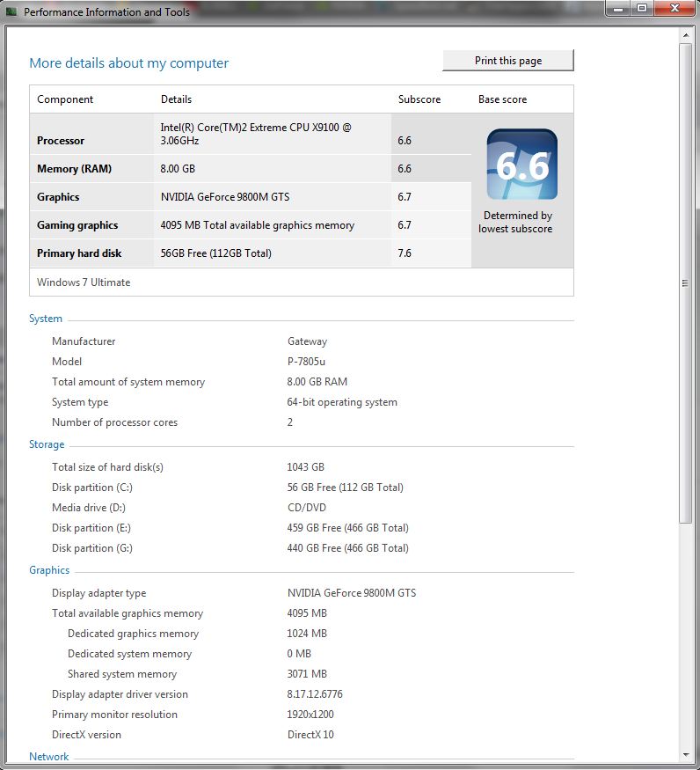Click '56GB Free (112GB Total)' cell
This screenshot has width=700, height=770.
tap(216, 253)
